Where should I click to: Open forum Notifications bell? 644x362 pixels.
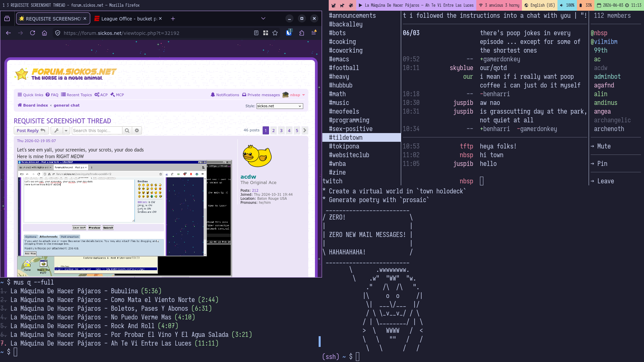click(x=225, y=95)
